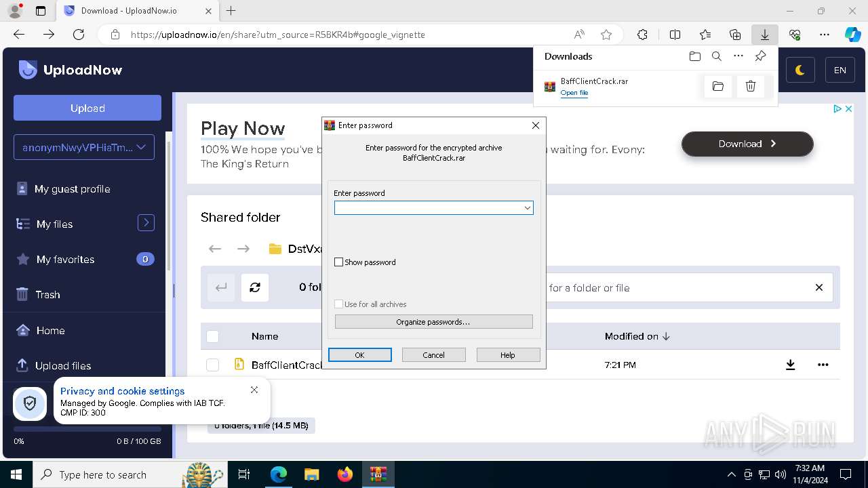
Task: Click the Open file link
Action: pos(574,93)
